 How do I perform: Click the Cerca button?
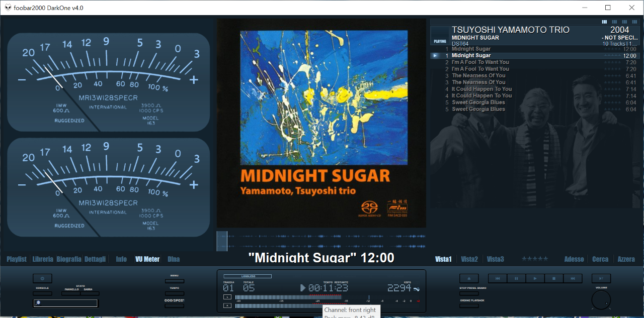600,259
